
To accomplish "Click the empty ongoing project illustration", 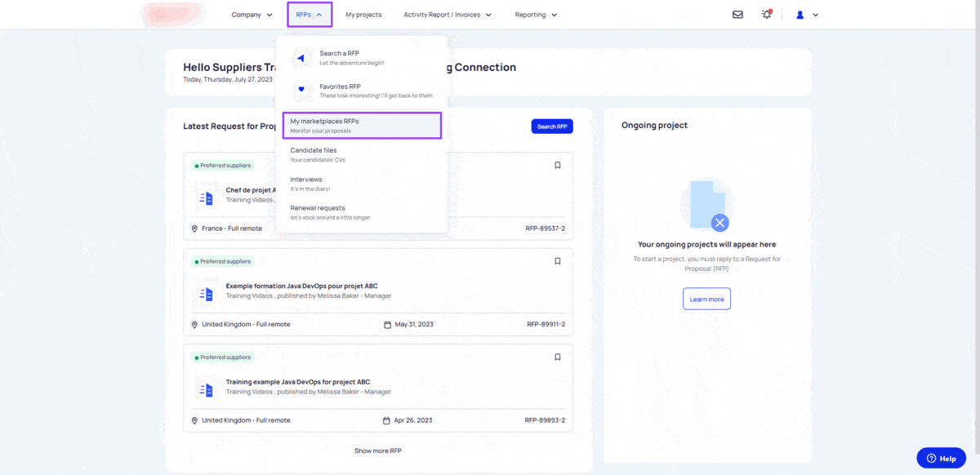I will click(707, 206).
